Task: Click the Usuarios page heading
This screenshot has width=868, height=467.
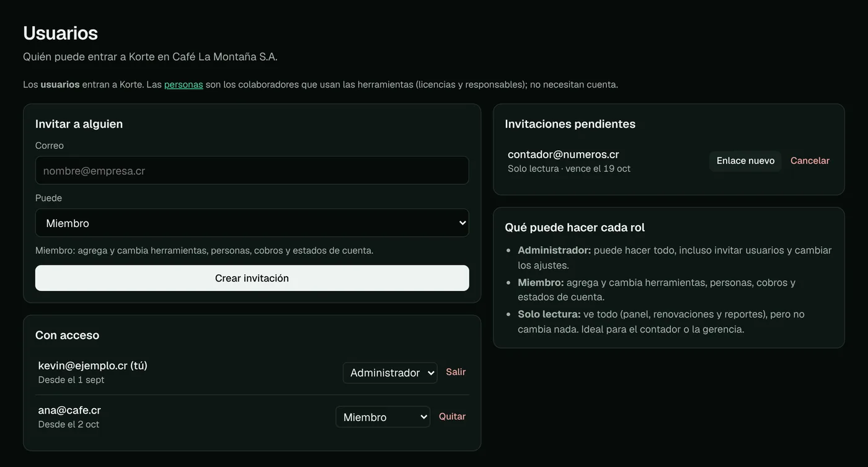Action: 60,32
